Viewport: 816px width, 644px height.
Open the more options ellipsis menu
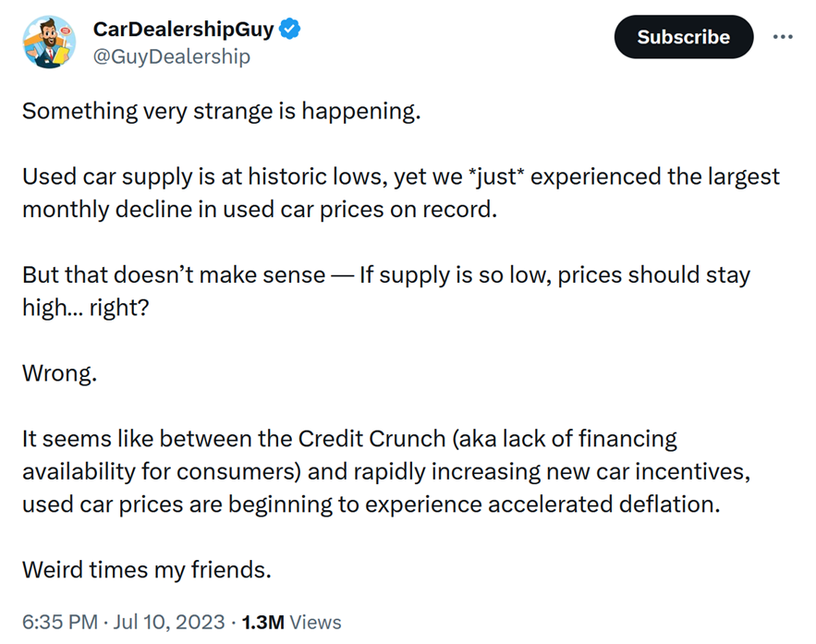pyautogui.click(x=782, y=37)
